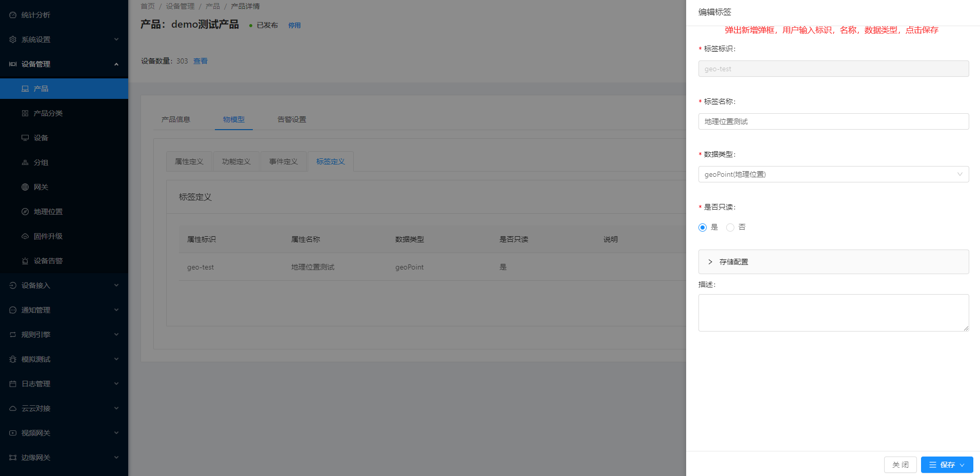Open the 网关 gateway management page
Screen dimensions: 980x476
click(41, 187)
